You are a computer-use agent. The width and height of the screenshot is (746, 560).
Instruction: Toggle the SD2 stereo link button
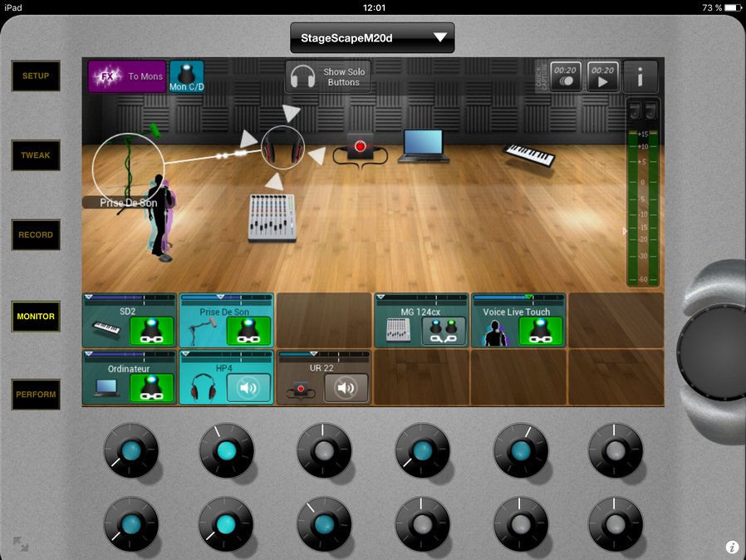click(x=152, y=331)
